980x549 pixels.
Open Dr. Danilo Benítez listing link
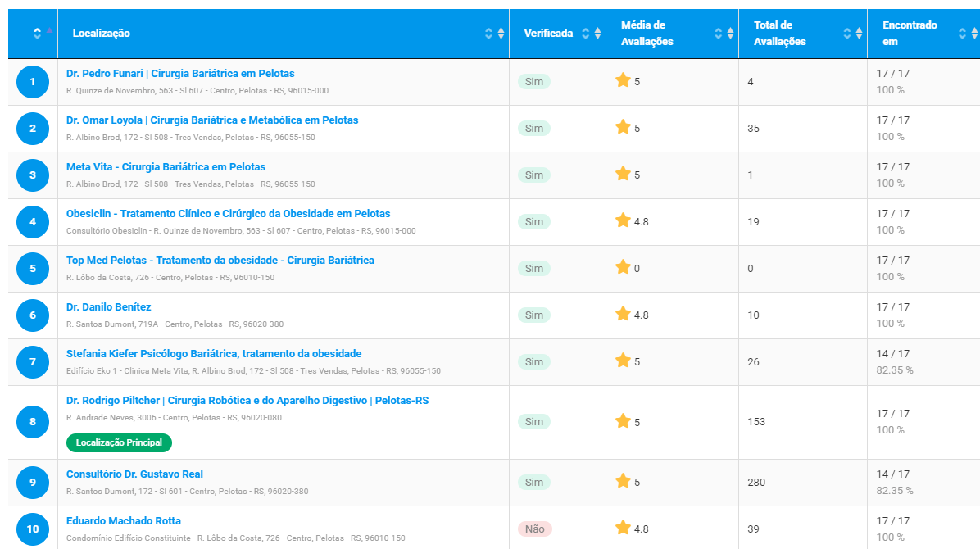coord(108,307)
